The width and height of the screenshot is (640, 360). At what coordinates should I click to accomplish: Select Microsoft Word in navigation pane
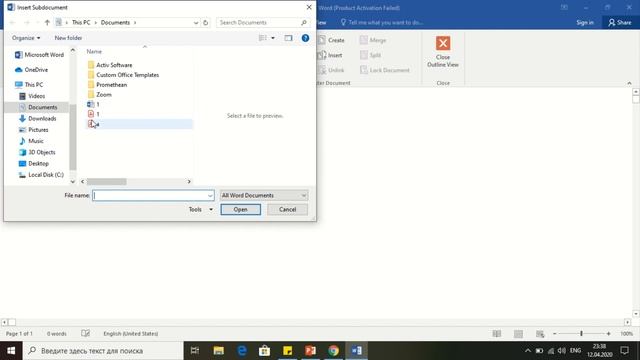click(x=39, y=55)
